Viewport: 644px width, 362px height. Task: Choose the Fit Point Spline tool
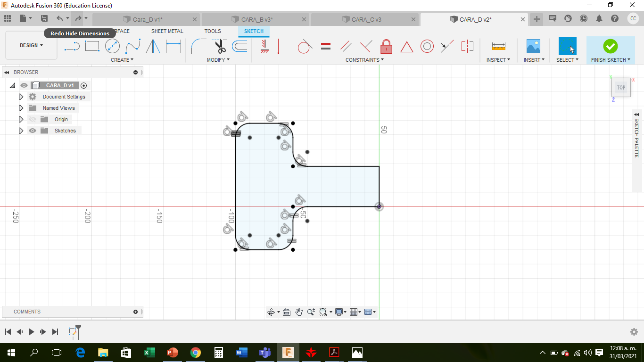pyautogui.click(x=133, y=46)
